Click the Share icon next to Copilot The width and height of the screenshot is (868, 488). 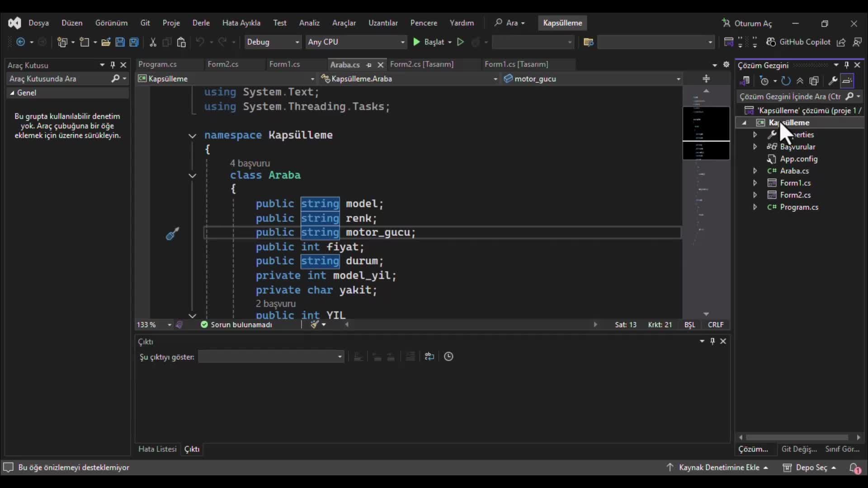click(841, 42)
